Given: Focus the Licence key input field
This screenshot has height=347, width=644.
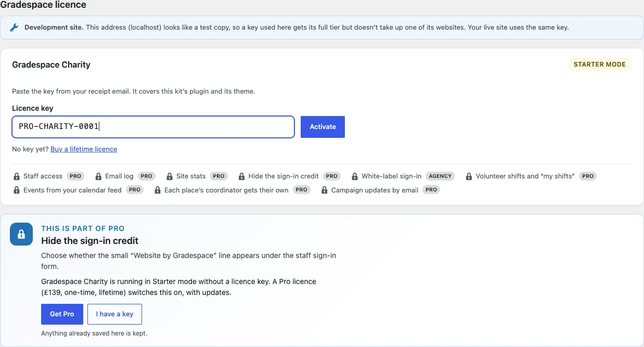Looking at the screenshot, I should pyautogui.click(x=153, y=127).
